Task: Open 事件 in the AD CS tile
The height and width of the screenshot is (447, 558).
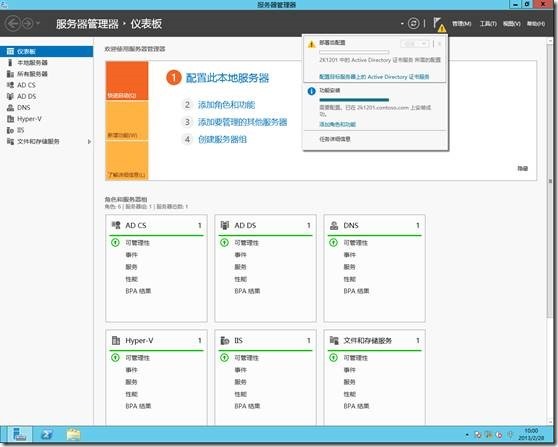Action: (131, 255)
